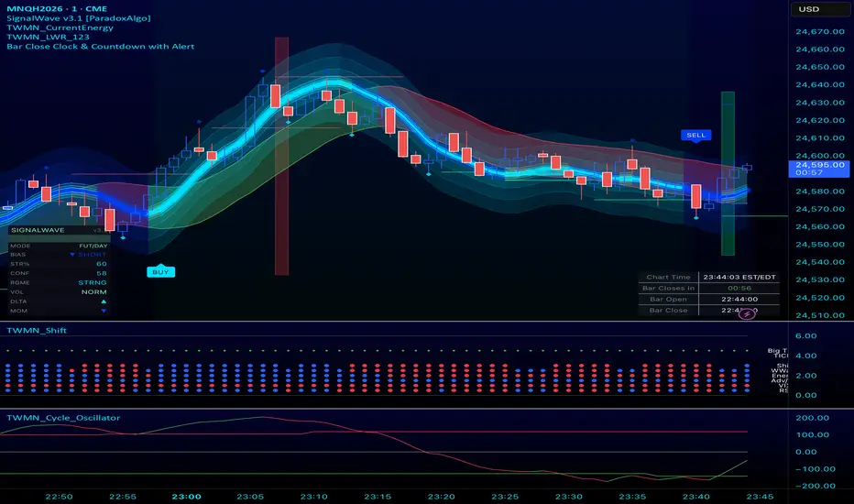This screenshot has height=504, width=854.
Task: Click the BUY signal label
Action: coord(160,272)
